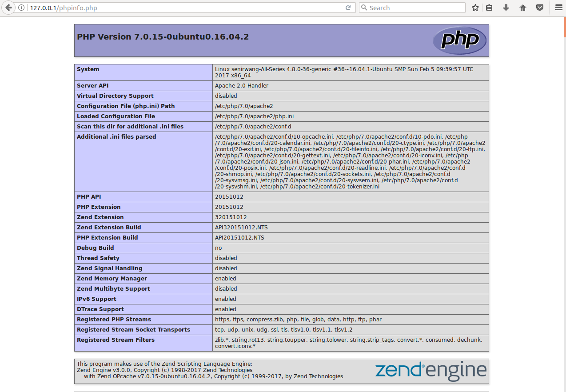This screenshot has width=566, height=392.
Task: Select the PHP Version 7.0.15 heading
Action: point(163,37)
